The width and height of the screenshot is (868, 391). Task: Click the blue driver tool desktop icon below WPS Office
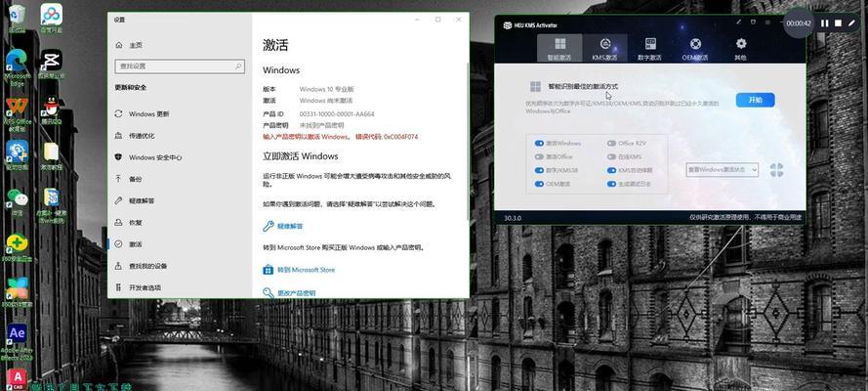point(18,154)
